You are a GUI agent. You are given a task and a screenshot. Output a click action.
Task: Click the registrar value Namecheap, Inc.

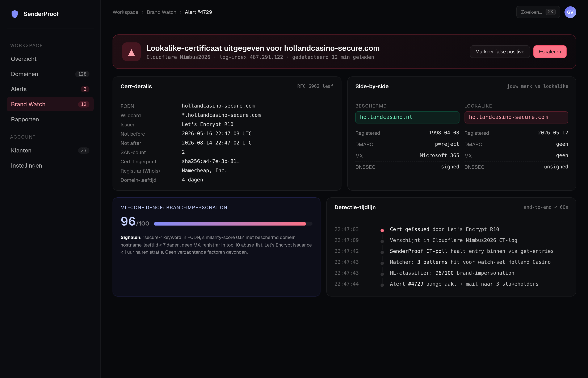(204, 171)
